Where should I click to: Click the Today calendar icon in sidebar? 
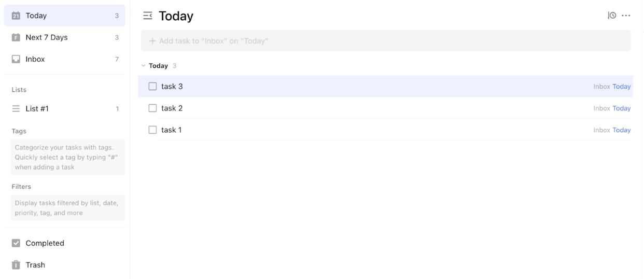point(16,16)
